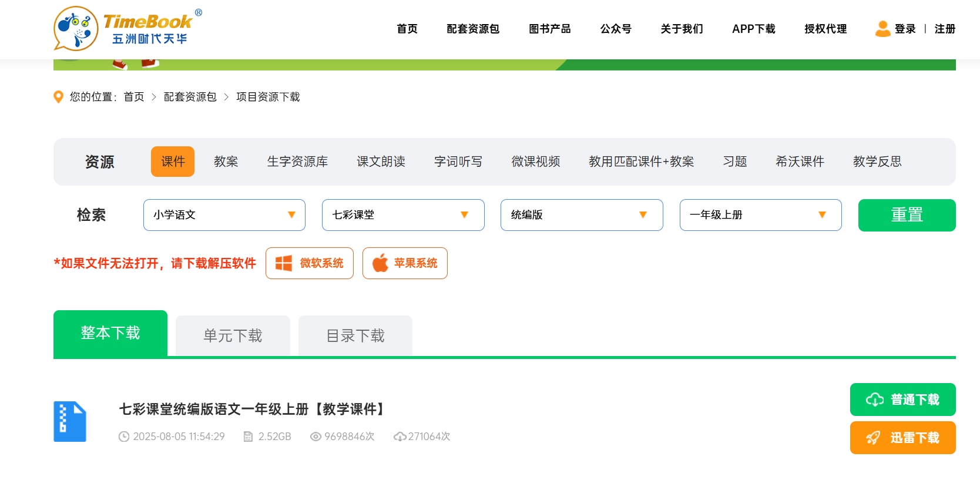Click the file size icon
Image resolution: width=980 pixels, height=490 pixels.
(x=248, y=437)
